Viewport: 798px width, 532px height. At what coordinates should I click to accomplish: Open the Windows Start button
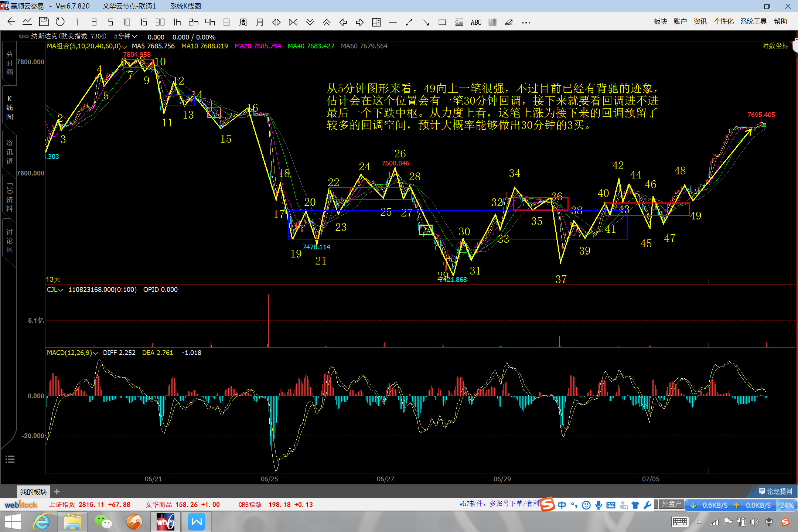(13, 522)
